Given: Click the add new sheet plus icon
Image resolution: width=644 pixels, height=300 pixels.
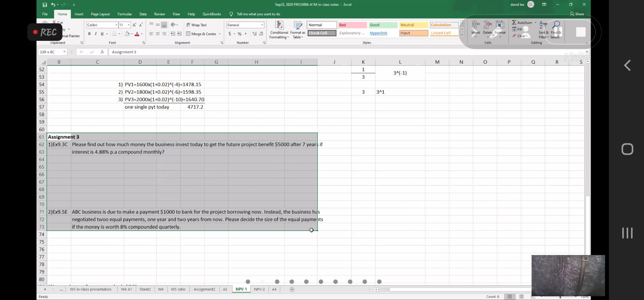Looking at the screenshot, I should tap(292, 289).
